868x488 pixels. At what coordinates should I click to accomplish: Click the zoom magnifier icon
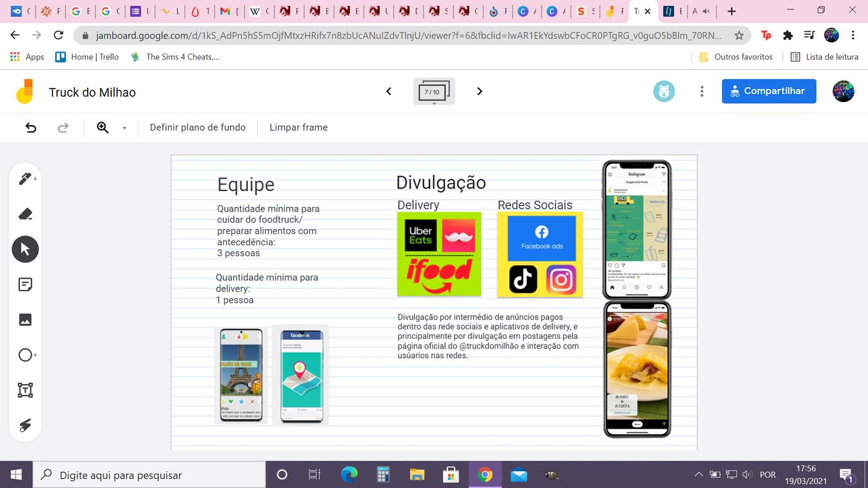pos(103,128)
